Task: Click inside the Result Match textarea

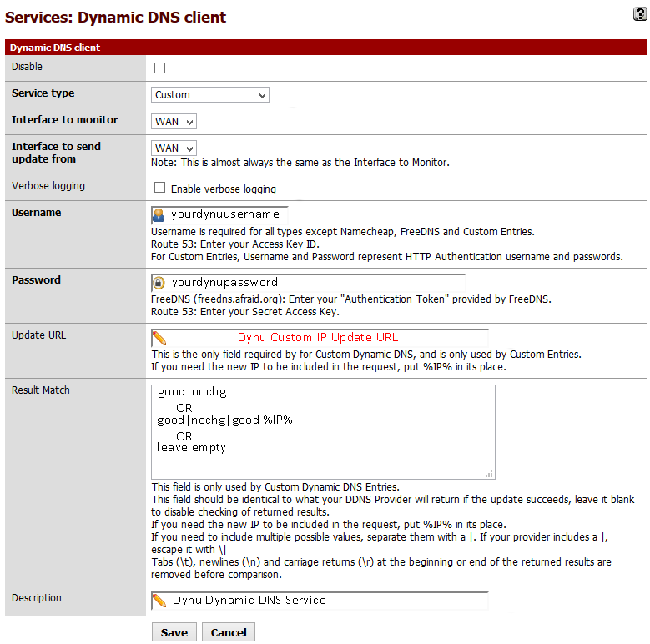Action: (x=324, y=432)
